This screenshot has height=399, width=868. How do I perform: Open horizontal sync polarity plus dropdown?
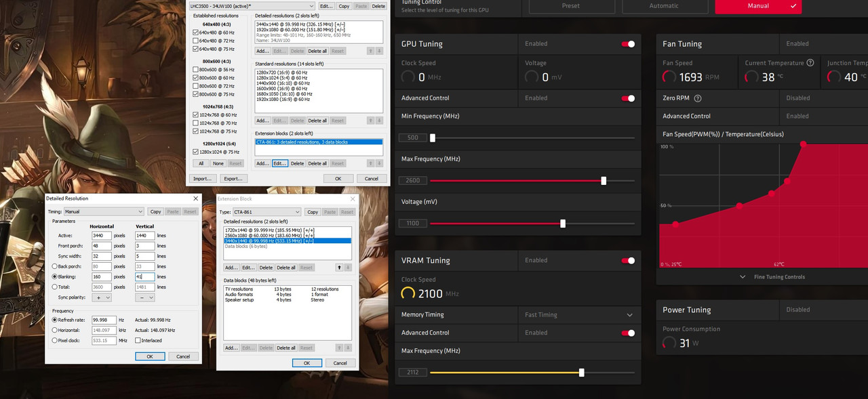[x=102, y=297]
